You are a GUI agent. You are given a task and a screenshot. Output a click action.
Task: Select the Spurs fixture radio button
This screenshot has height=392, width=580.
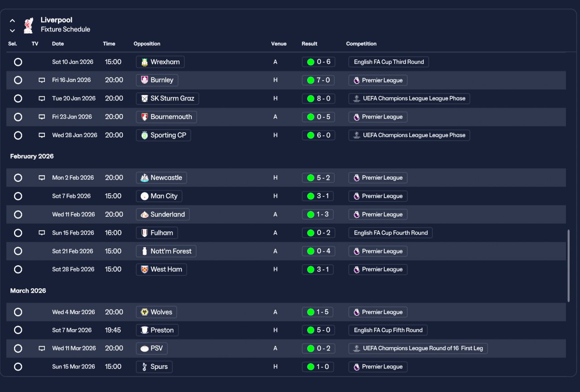point(18,367)
